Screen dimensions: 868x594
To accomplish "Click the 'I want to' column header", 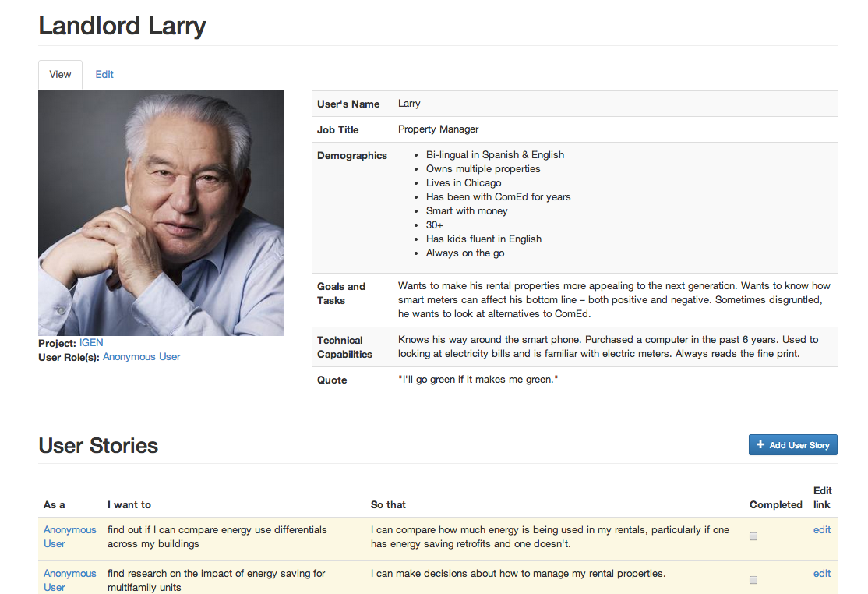I will pos(129,505).
